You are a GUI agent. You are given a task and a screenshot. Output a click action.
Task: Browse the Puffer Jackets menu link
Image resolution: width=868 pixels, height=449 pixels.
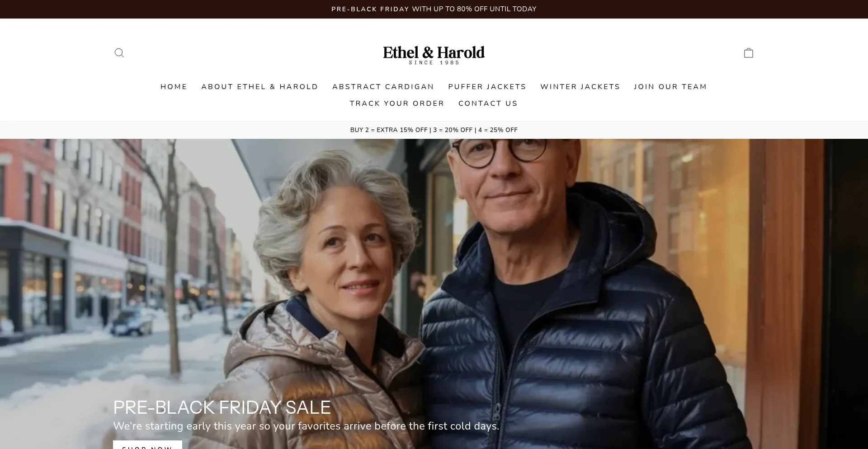pyautogui.click(x=487, y=87)
